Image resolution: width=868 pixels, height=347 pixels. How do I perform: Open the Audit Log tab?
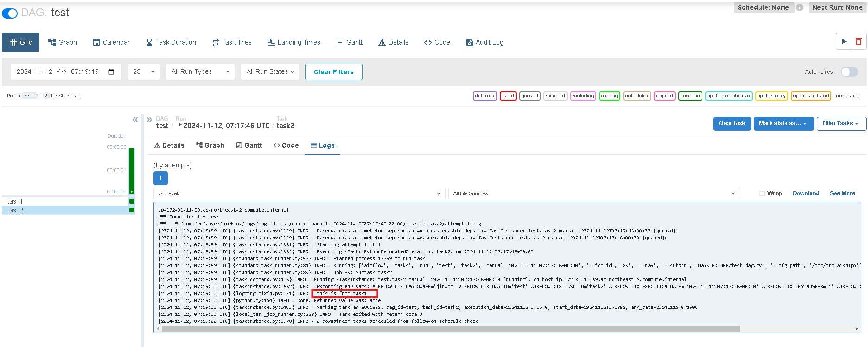485,42
